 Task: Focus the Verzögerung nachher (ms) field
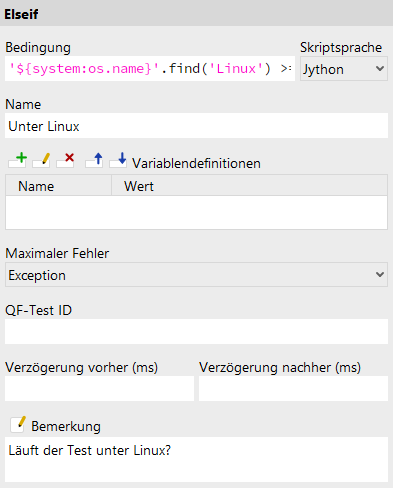(x=293, y=389)
